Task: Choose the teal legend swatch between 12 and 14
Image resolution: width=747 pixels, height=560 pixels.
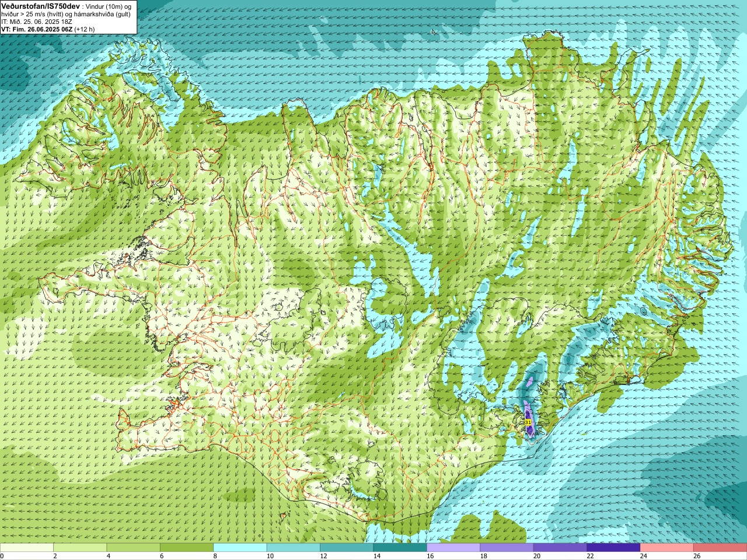Action: [x=347, y=548]
